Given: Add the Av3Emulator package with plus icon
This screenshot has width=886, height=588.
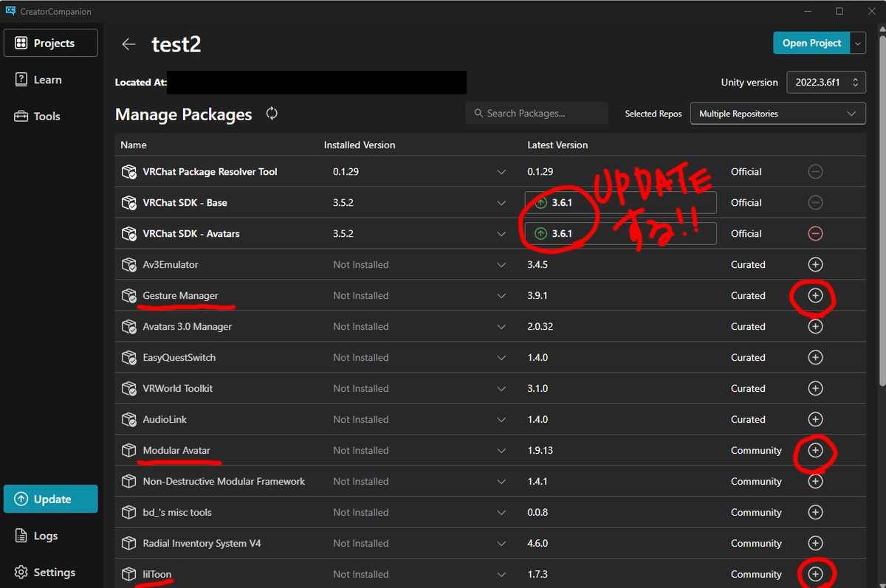Looking at the screenshot, I should (815, 264).
